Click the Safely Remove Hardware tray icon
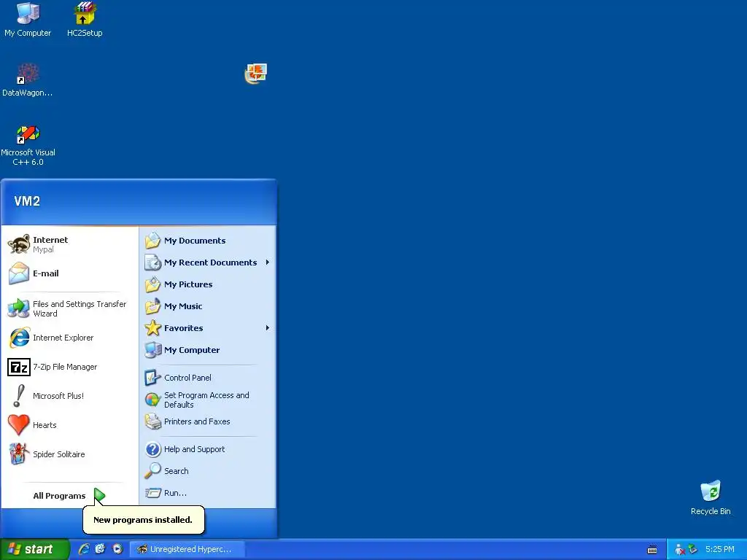Viewport: 747px width, 560px height. [693, 549]
